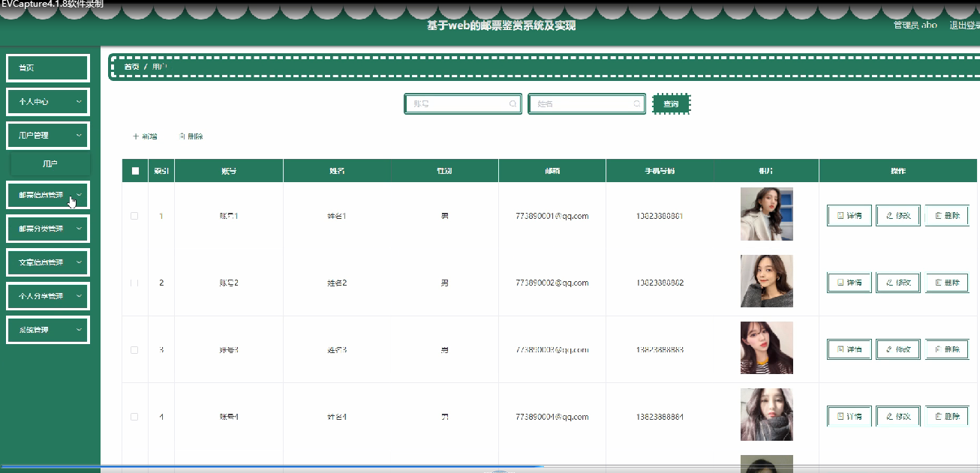Click the magnifier icon in 姓名 search box
Viewport: 980px width, 473px height.
[636, 104]
